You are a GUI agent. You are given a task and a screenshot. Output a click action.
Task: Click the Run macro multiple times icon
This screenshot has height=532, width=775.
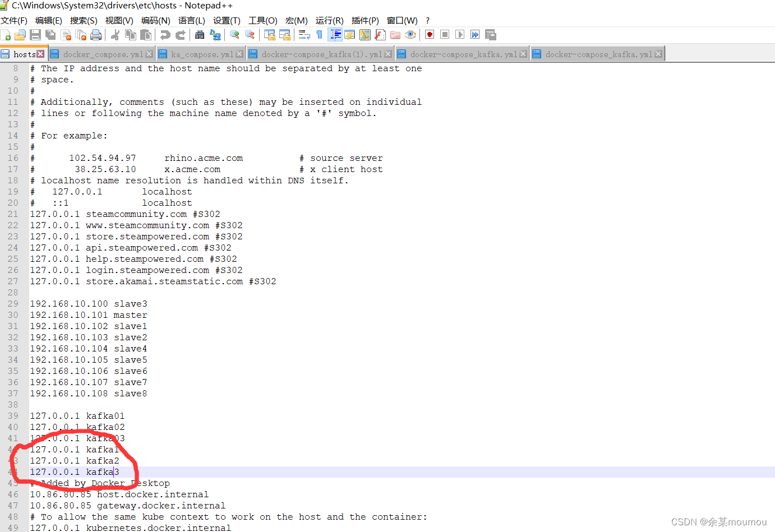coord(475,35)
